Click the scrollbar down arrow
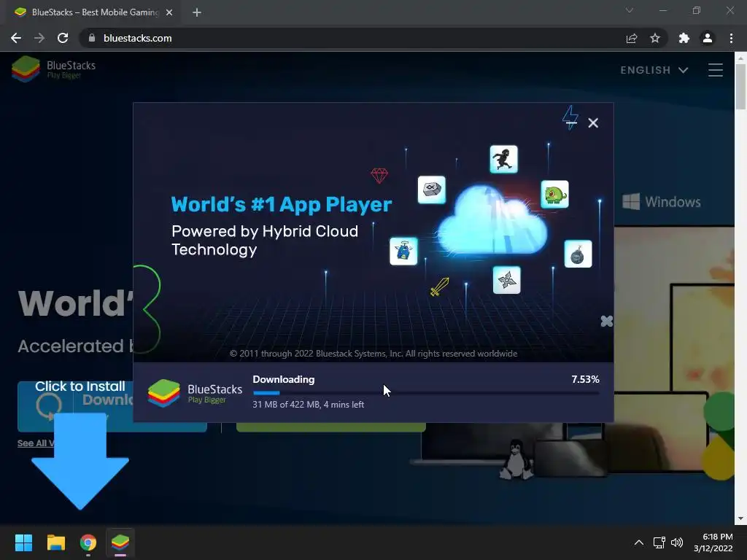This screenshot has width=747, height=560. 741,518
